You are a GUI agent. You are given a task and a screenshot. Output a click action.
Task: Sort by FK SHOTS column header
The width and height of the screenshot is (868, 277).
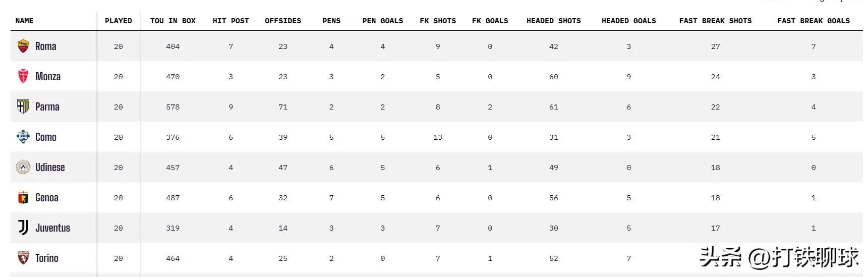point(438,21)
